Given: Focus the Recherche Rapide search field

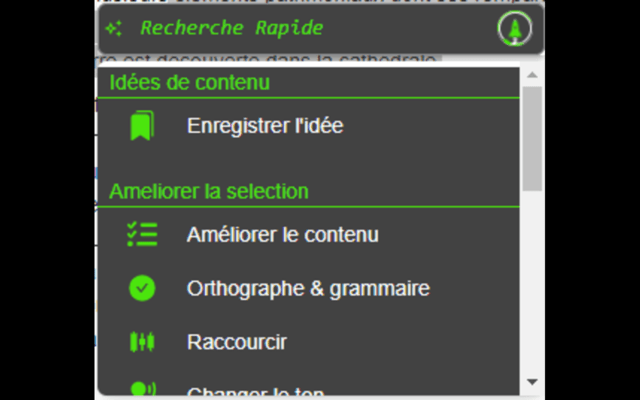Looking at the screenshot, I should 300,29.
